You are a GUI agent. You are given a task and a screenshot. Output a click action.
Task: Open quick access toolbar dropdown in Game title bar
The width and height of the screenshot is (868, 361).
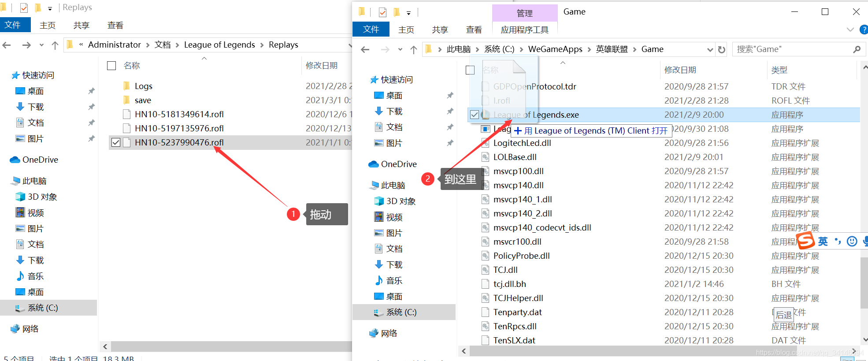408,13
